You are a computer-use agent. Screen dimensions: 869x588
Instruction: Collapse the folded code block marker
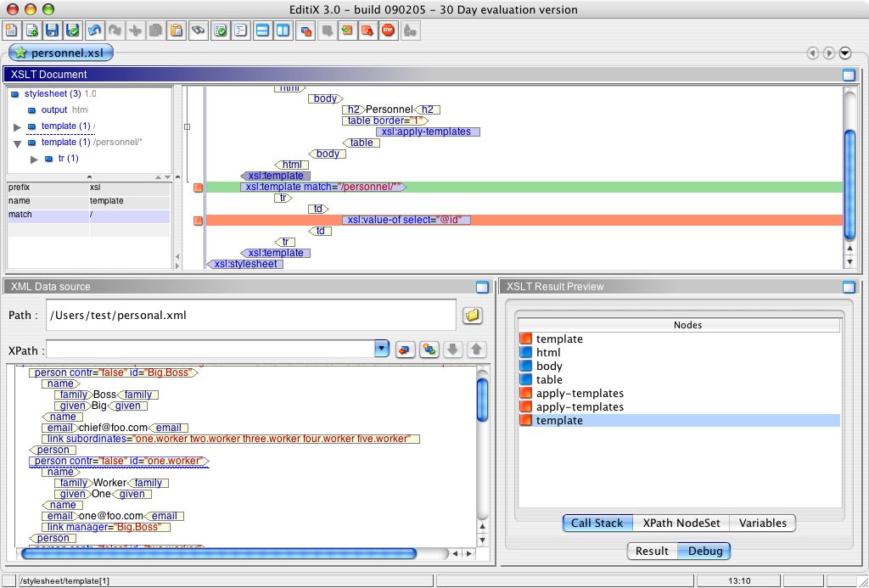point(187,127)
